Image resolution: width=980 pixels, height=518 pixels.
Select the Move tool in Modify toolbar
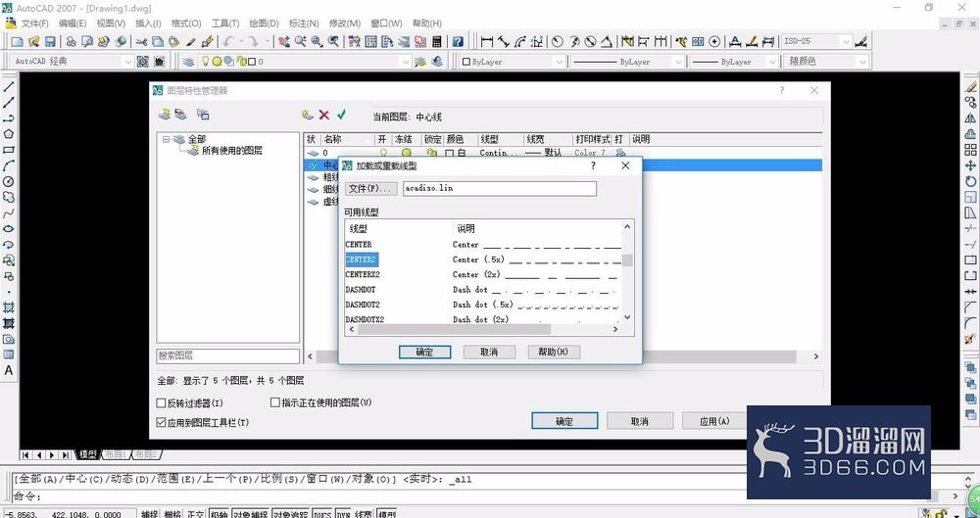pyautogui.click(x=970, y=165)
